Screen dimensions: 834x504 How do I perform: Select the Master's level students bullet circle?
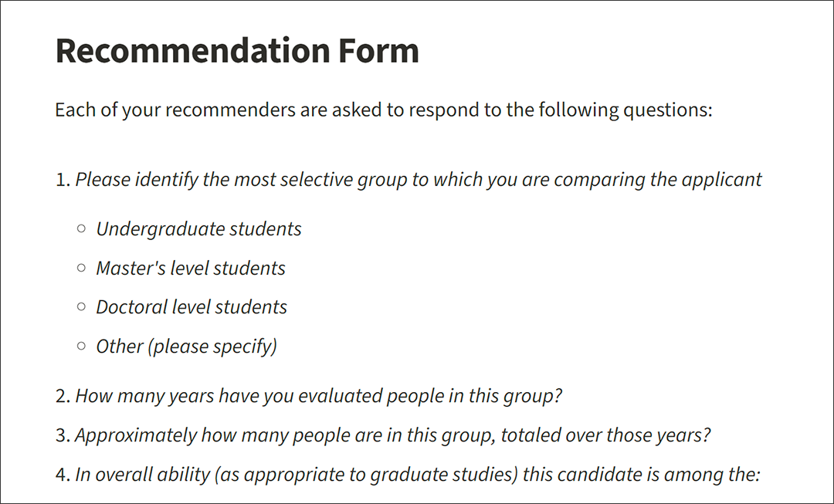click(x=81, y=268)
